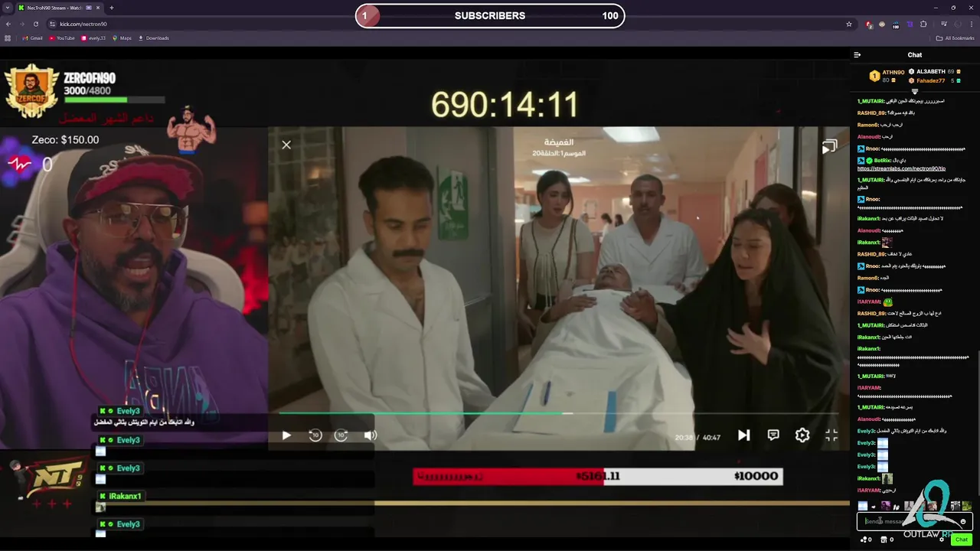This screenshot has height=551, width=980.
Task: Seek on the green video progress bar
Action: pyautogui.click(x=559, y=413)
